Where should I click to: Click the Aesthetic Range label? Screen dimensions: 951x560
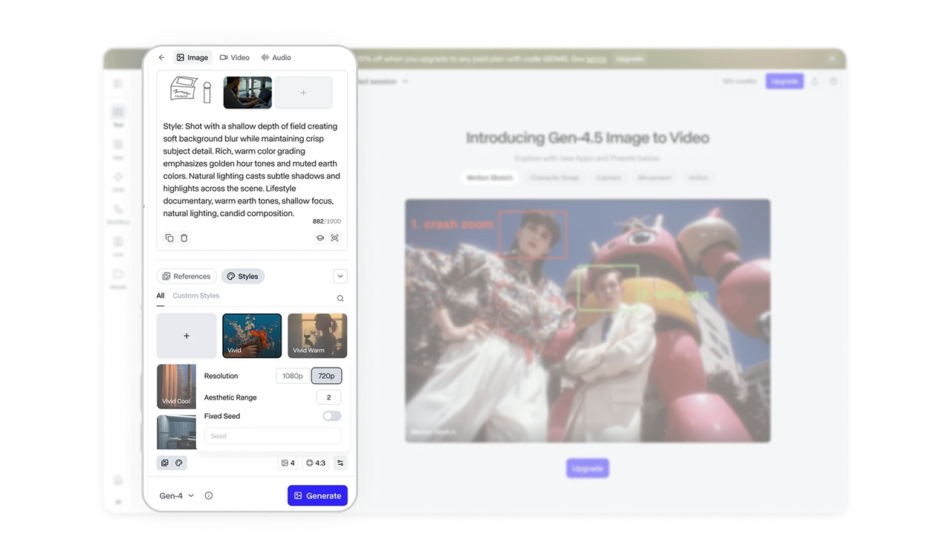click(230, 397)
